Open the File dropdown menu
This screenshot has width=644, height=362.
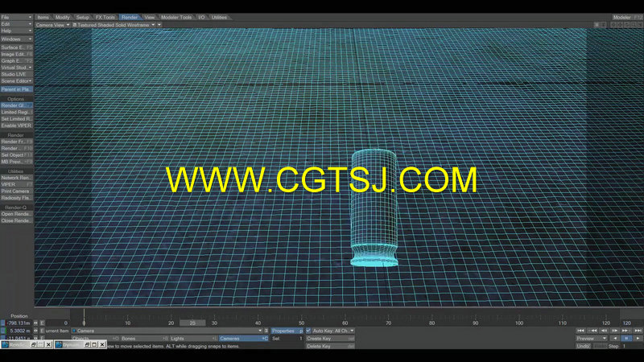pos(16,17)
